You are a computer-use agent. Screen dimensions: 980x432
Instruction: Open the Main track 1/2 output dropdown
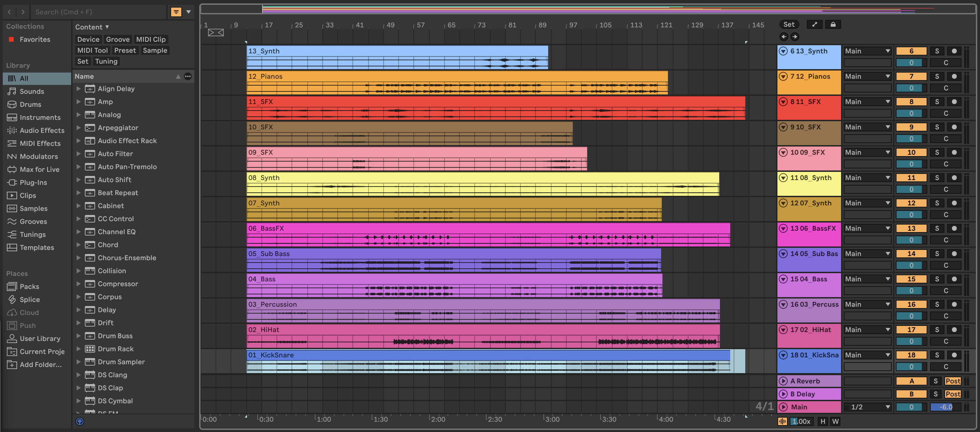point(867,407)
